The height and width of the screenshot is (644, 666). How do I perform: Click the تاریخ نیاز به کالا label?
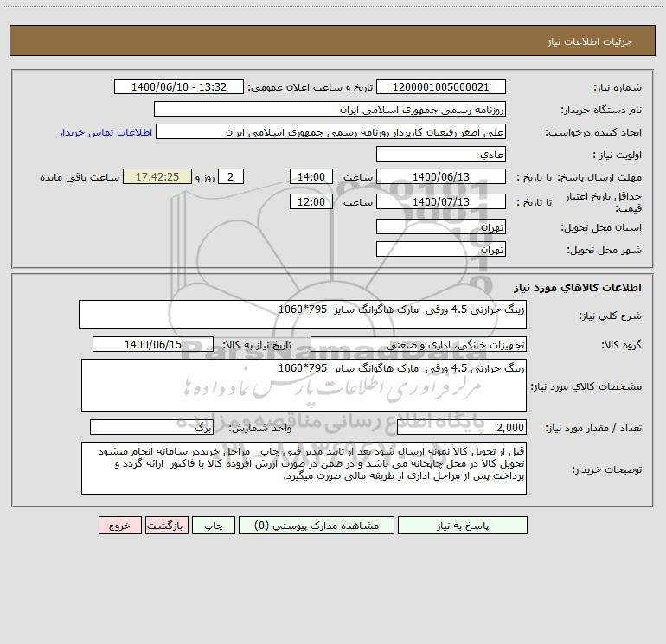point(257,345)
